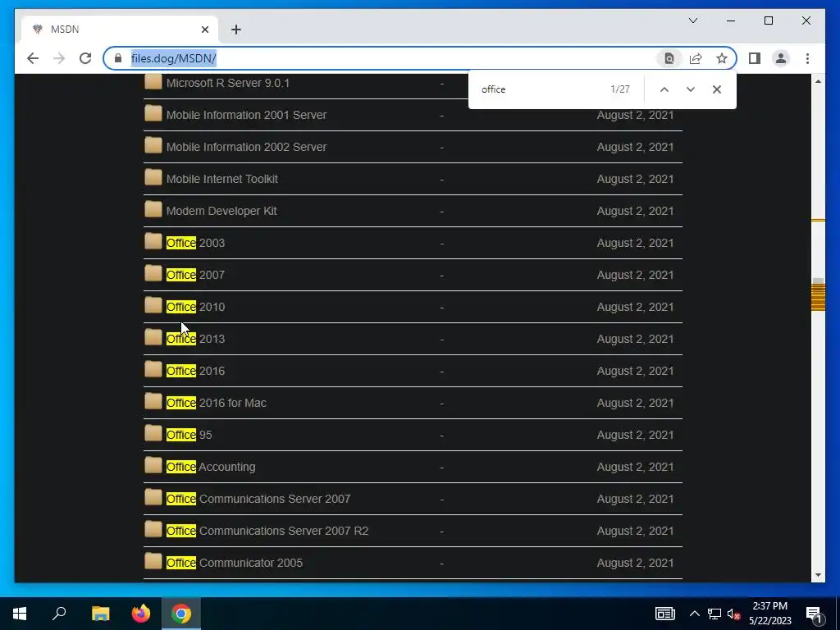Open the Office 2007 folder
This screenshot has height=630, width=840.
tap(195, 275)
